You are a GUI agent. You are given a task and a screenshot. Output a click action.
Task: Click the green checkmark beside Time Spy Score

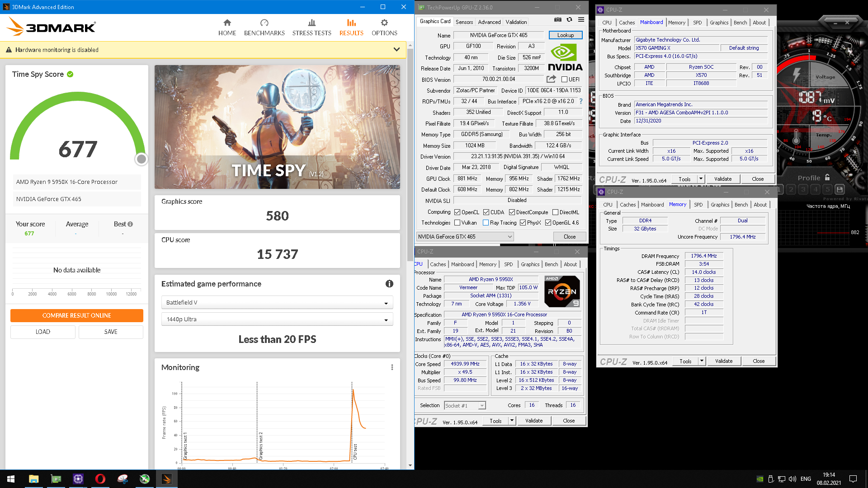pyautogui.click(x=70, y=74)
